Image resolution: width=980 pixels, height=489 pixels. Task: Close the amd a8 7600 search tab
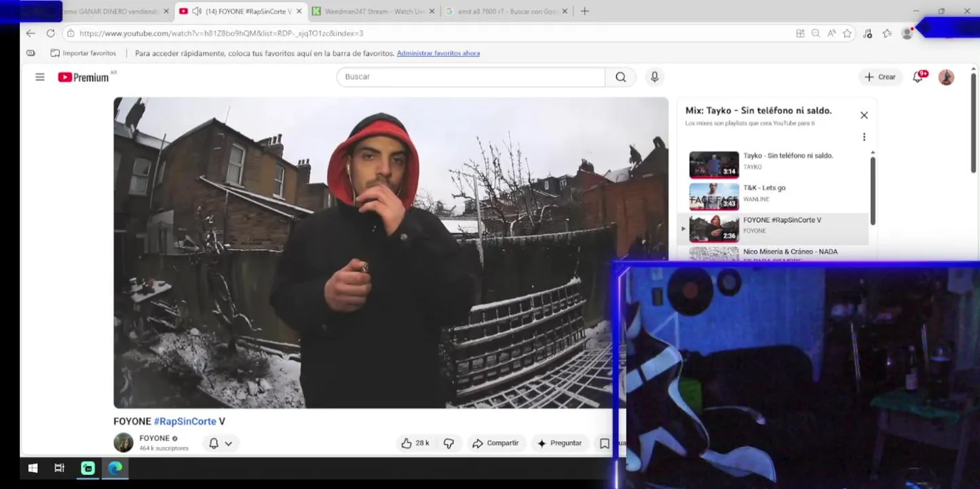pos(564,11)
